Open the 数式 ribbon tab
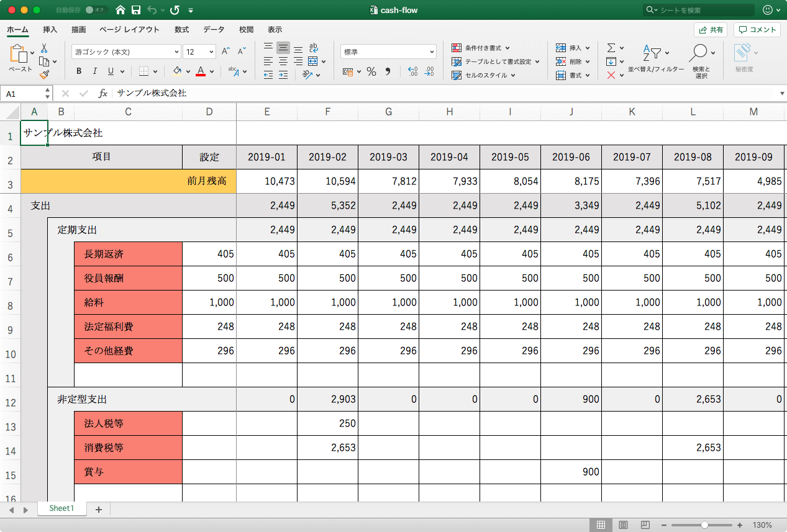Image resolution: width=787 pixels, height=532 pixels. 181,29
